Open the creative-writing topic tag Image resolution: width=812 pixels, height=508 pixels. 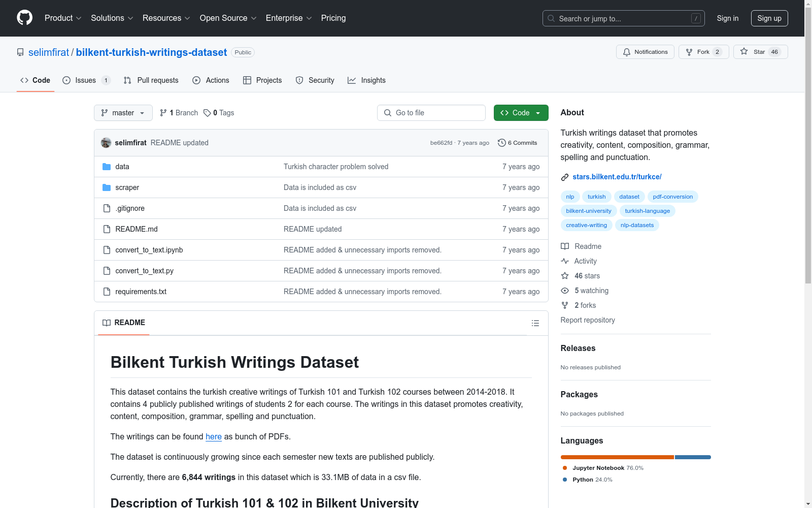point(586,225)
